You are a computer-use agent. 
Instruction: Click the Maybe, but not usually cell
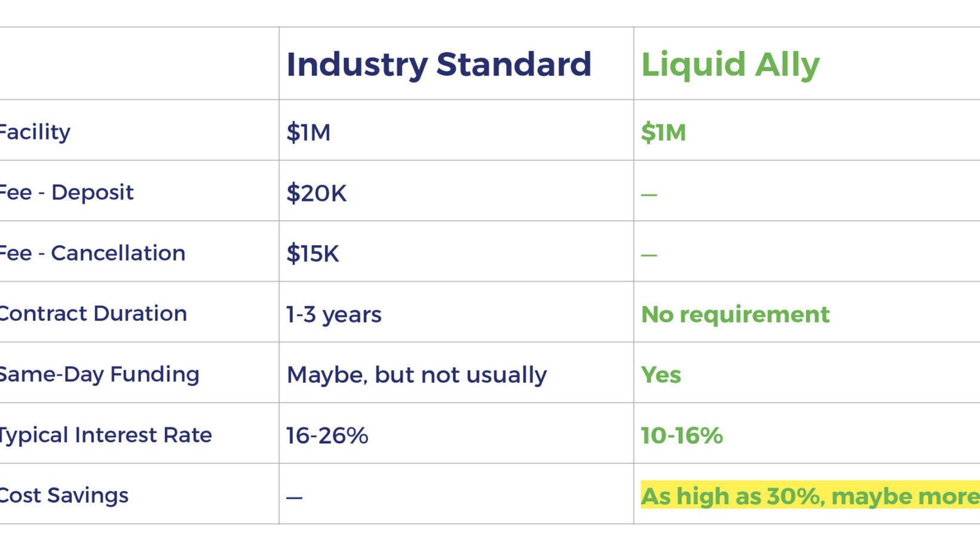(416, 375)
